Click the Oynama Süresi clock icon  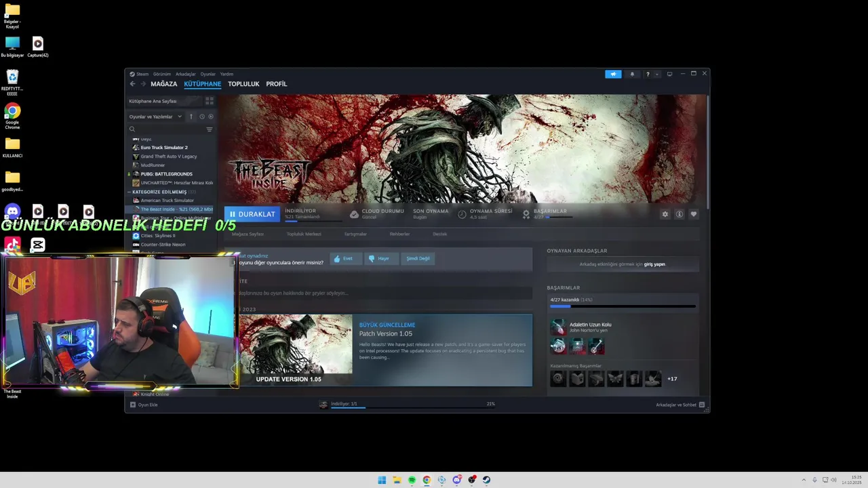tap(462, 214)
